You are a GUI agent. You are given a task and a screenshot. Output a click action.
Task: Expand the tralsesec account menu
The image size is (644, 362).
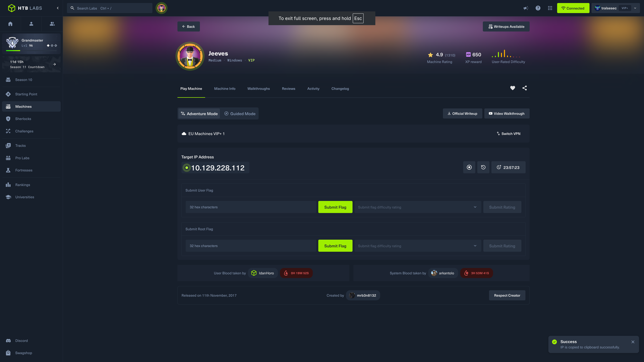[615, 8]
